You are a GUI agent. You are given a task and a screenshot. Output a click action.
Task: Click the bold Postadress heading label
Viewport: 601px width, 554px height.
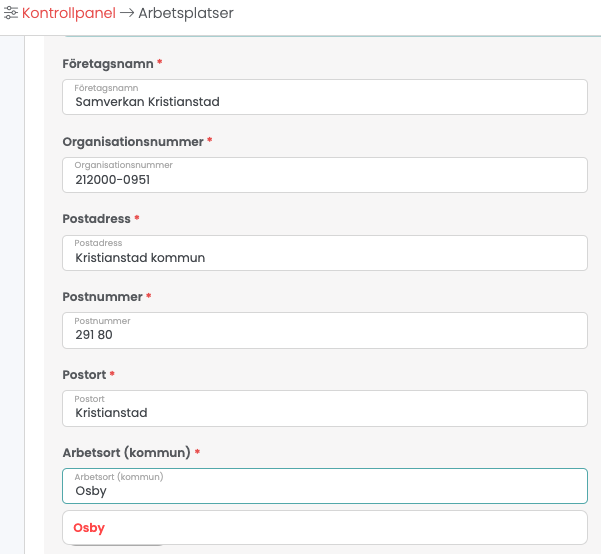(97, 219)
